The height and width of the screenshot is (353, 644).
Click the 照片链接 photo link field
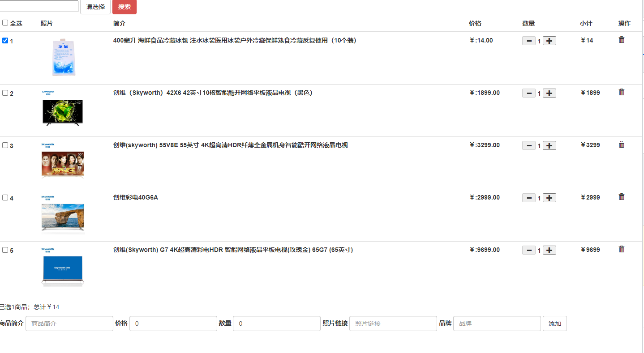click(393, 323)
